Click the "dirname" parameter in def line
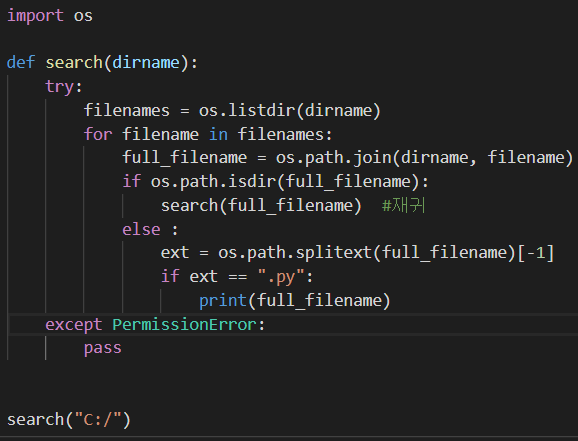The image size is (578, 441). pyautogui.click(x=146, y=62)
